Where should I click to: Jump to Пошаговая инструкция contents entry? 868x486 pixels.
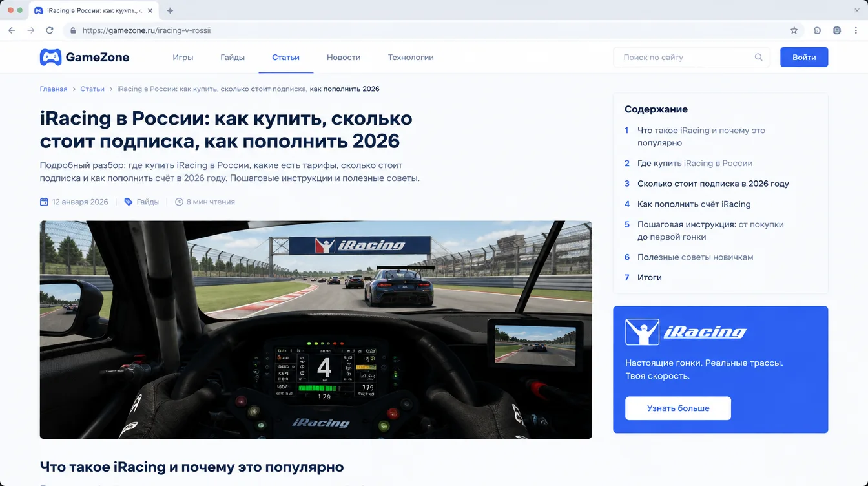point(710,231)
